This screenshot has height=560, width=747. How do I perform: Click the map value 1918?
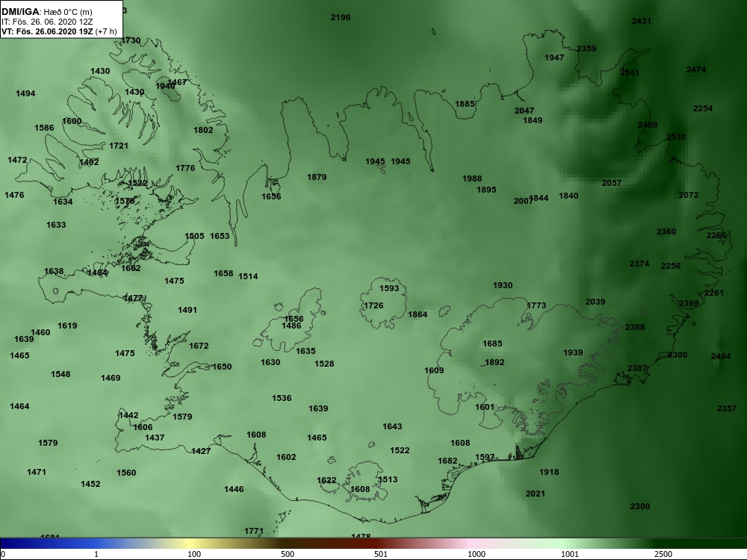point(549,472)
